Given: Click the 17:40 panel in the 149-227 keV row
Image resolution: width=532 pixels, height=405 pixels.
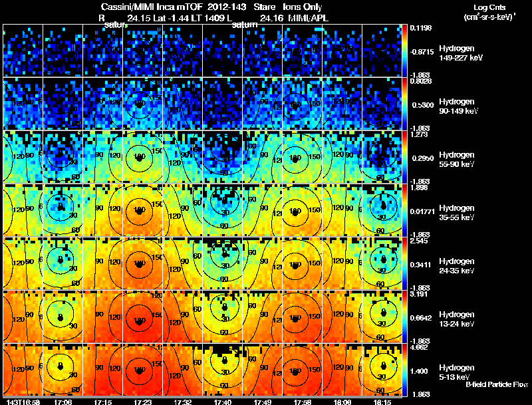Looking at the screenshot, I should 222,51.
